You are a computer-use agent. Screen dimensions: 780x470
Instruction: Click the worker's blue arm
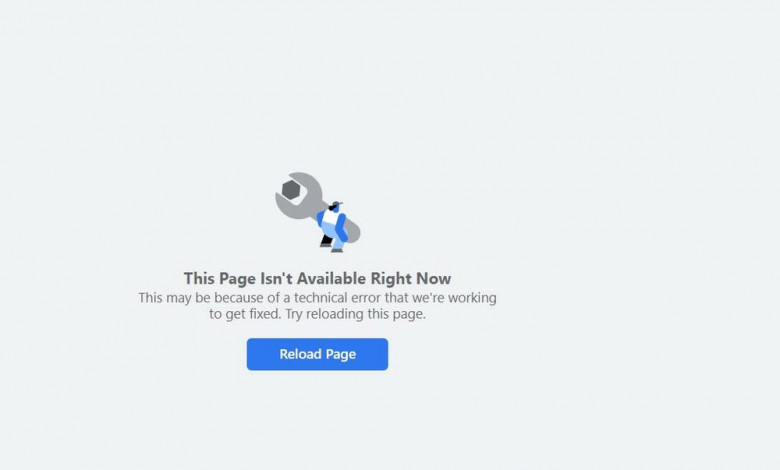point(341,227)
